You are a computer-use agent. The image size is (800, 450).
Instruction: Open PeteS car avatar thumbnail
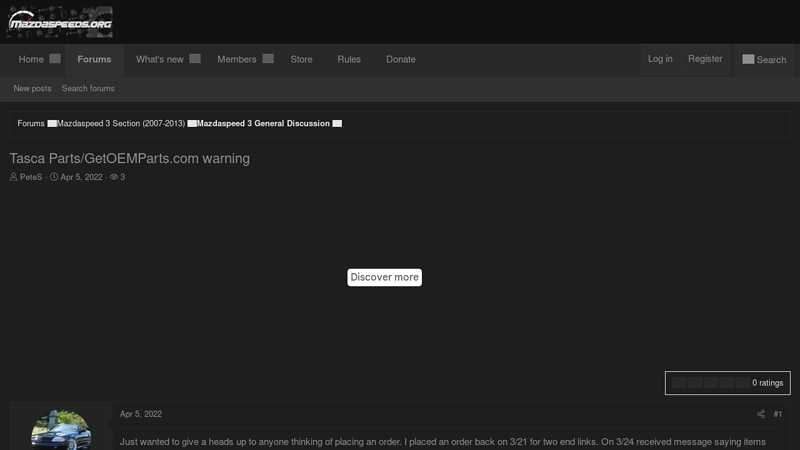tap(61, 430)
